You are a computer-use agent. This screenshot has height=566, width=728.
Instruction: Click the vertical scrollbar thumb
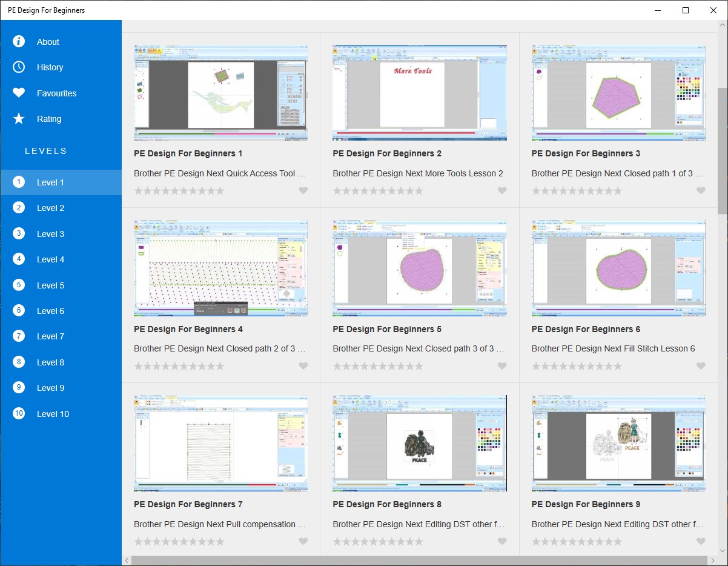point(723,150)
